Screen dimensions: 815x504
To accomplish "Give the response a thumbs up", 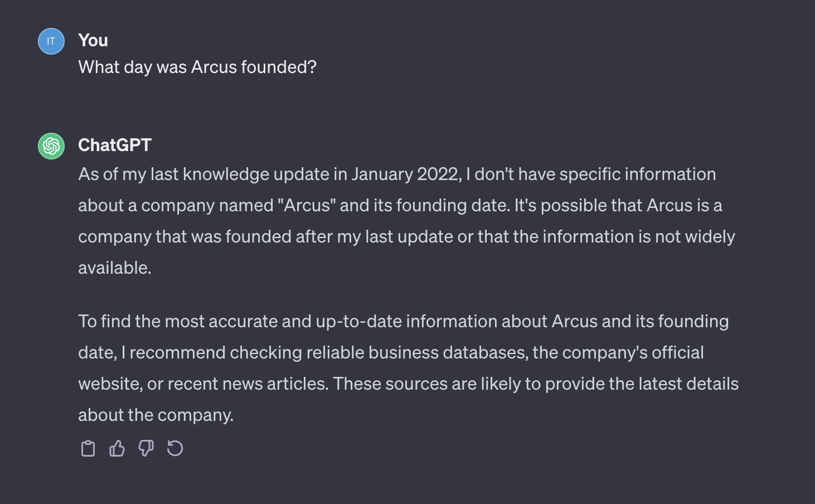I will click(x=117, y=448).
